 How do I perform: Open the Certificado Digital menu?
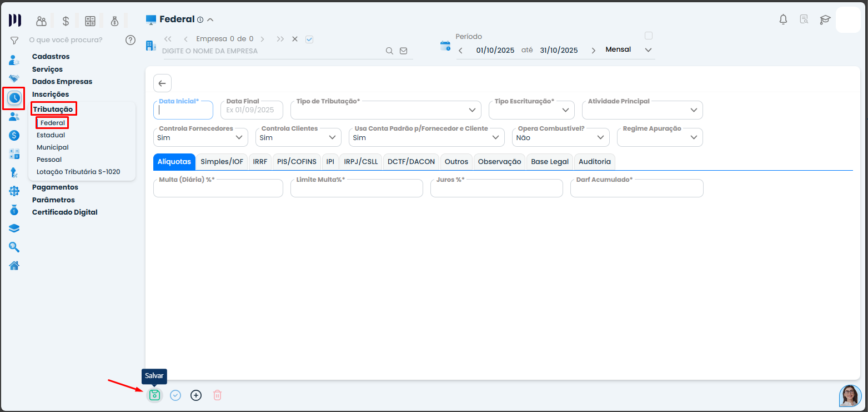[65, 212]
